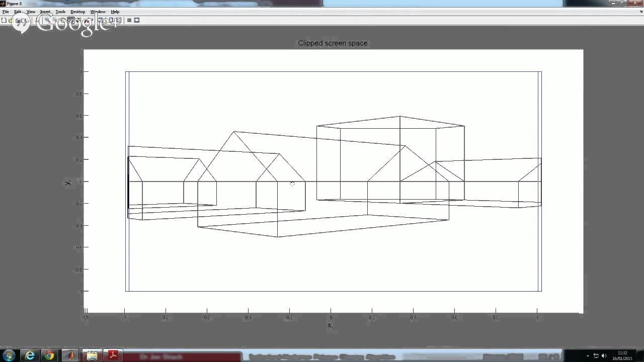This screenshot has width=644, height=362.
Task: Show hidden system tray icons
Action: coord(588,356)
